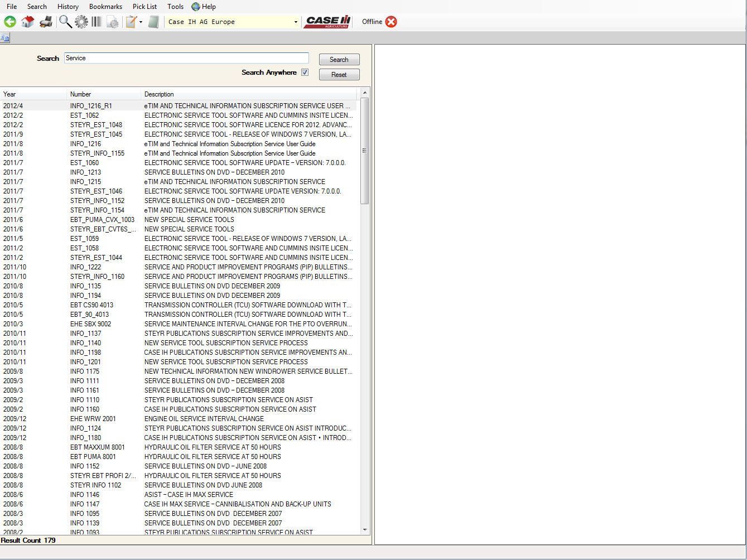
Task: Click the large gear icon in toolbar
Action: click(x=81, y=22)
